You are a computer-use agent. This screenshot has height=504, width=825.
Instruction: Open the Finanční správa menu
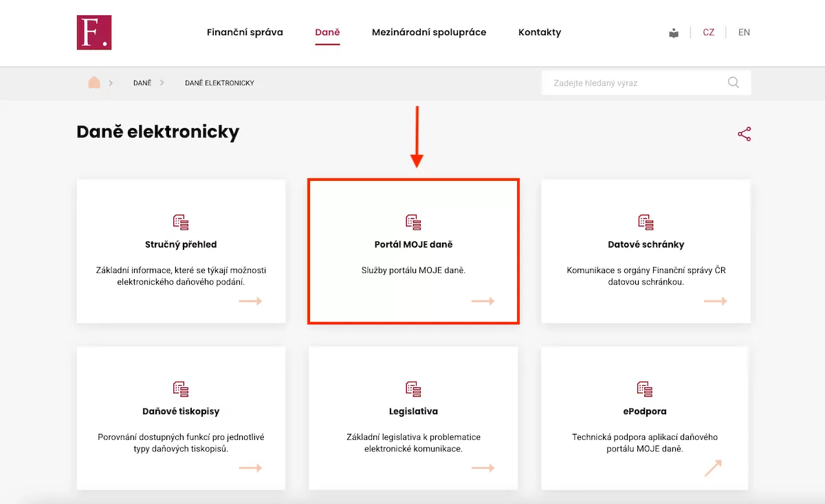click(245, 32)
